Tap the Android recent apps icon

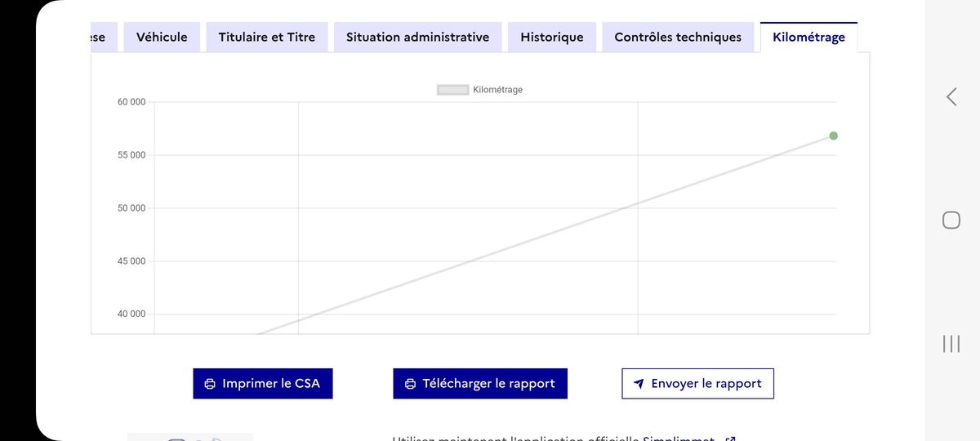click(951, 344)
